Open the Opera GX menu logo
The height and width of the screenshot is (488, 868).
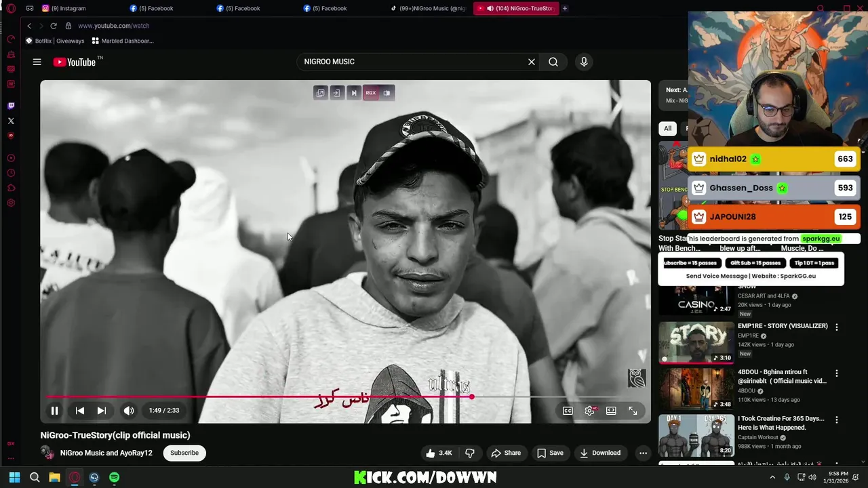pos(11,8)
